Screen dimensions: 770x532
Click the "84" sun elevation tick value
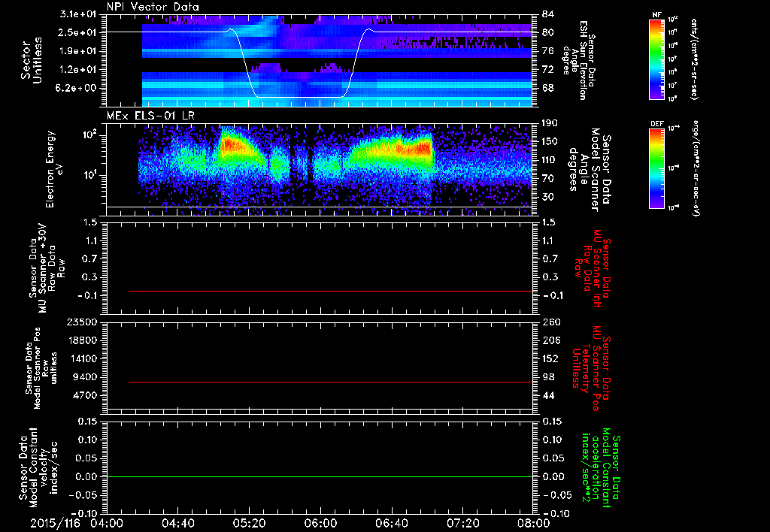(x=547, y=14)
